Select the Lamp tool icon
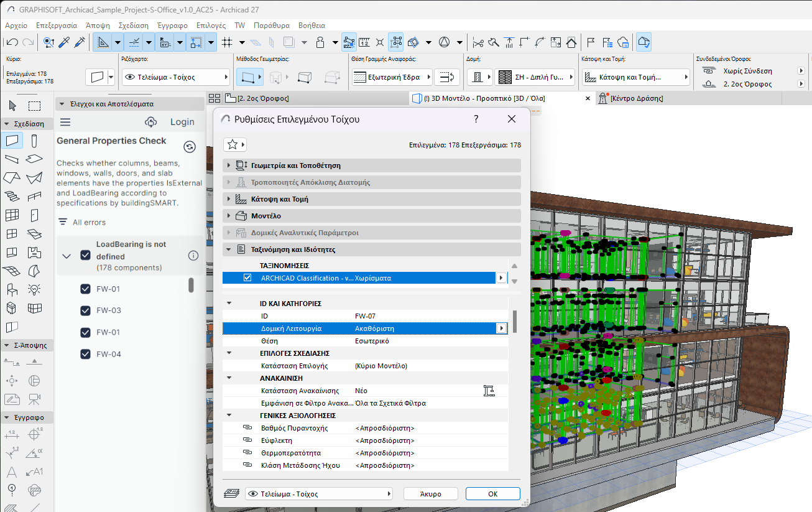This screenshot has width=812, height=512. [x=34, y=289]
